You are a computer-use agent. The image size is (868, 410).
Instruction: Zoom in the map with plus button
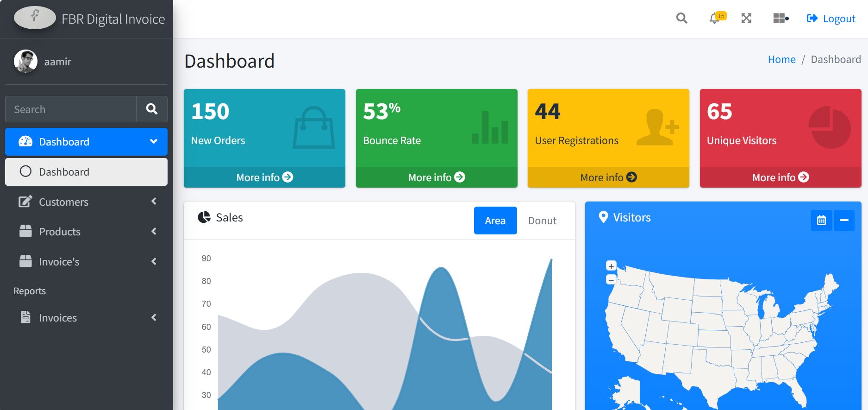(611, 266)
